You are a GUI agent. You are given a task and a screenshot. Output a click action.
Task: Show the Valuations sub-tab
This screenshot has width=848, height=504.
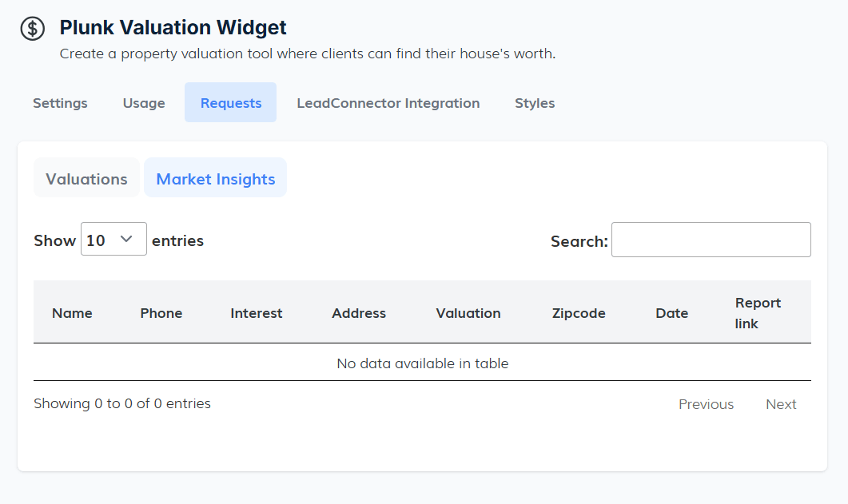[86, 179]
